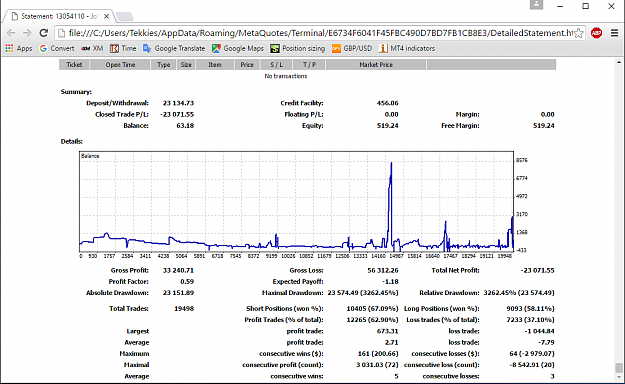Image resolution: width=625 pixels, height=384 pixels.
Task: Click the Equity value 519.24
Action: tap(387, 126)
